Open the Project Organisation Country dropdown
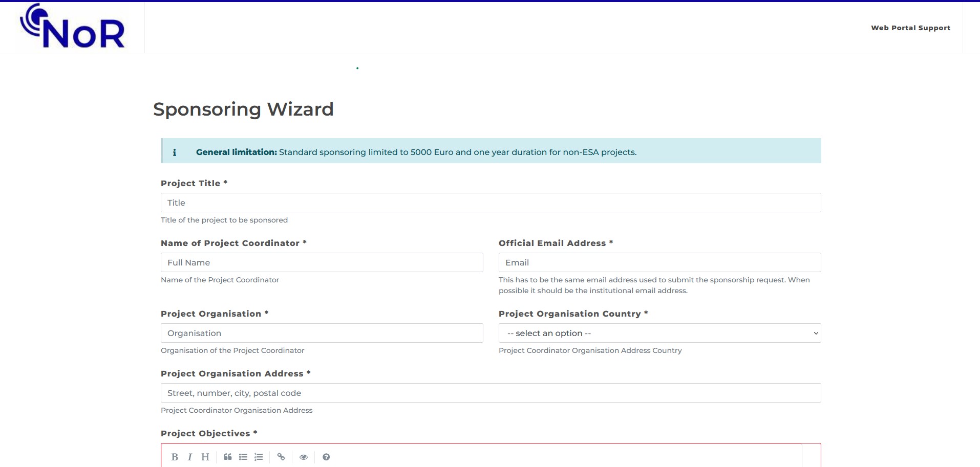 (x=659, y=333)
